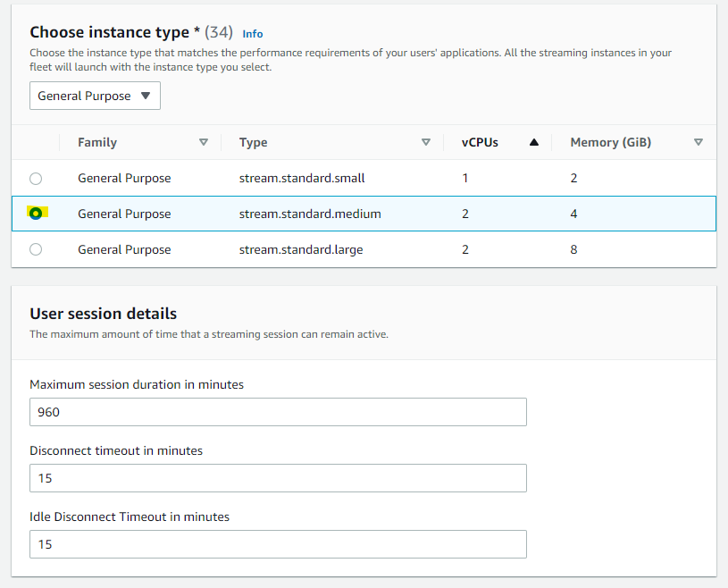The height and width of the screenshot is (588, 728).
Task: Sort by vCPUs column header
Action: [x=480, y=142]
